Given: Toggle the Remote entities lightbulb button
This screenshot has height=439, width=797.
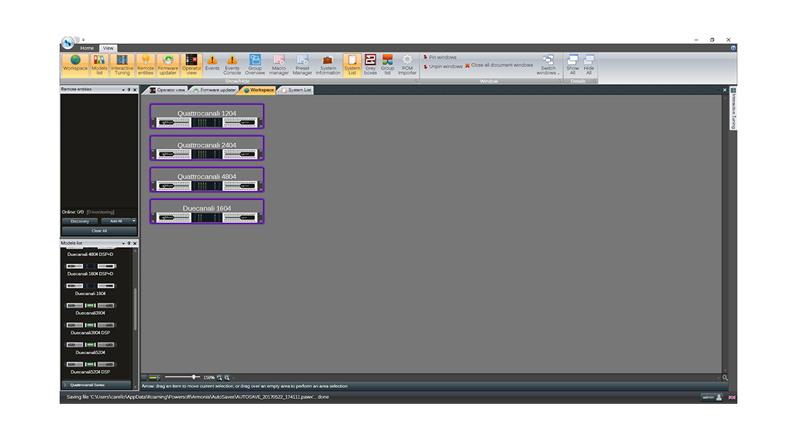Looking at the screenshot, I should point(145,65).
